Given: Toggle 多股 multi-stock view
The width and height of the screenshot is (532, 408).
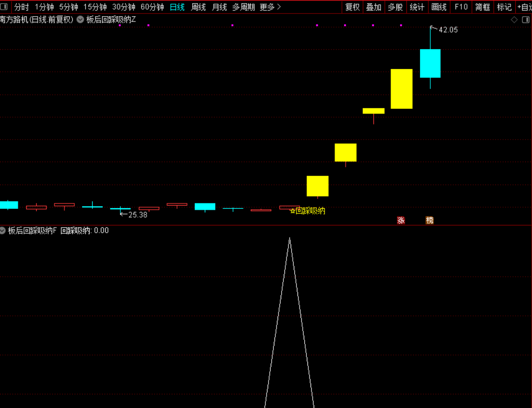Looking at the screenshot, I should point(395,7).
